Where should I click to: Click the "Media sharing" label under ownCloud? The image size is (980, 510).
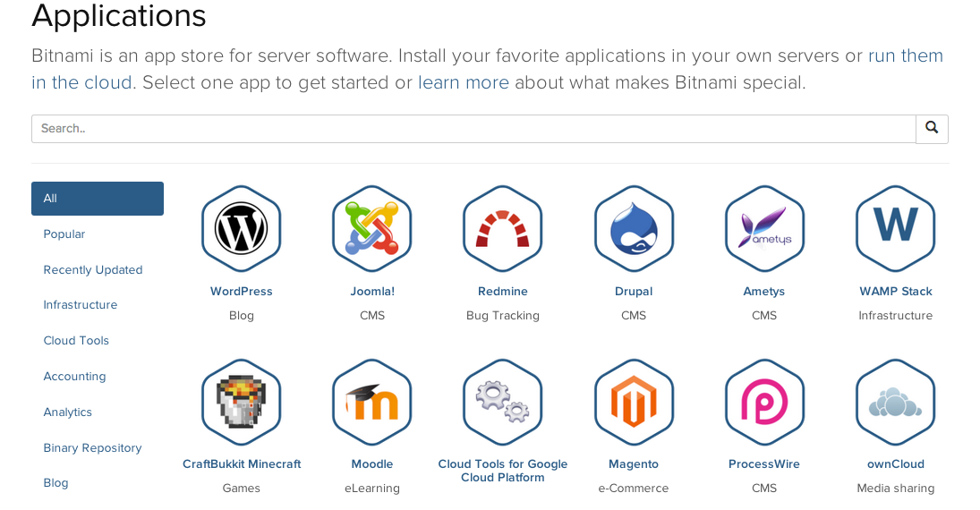[x=896, y=489]
